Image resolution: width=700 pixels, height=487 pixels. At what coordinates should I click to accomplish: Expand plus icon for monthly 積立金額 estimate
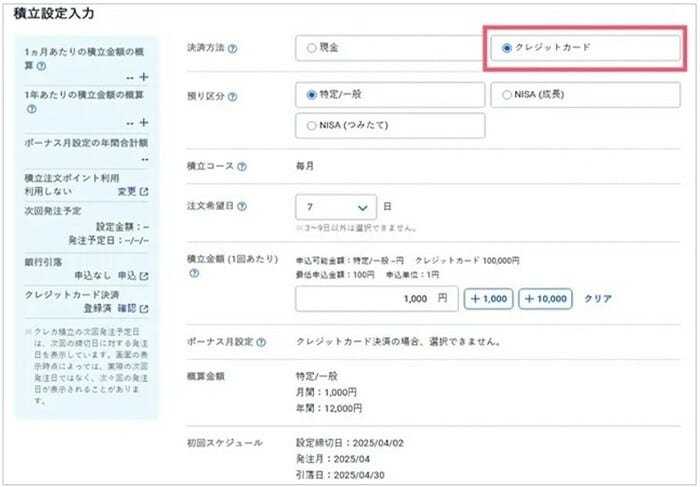(144, 77)
